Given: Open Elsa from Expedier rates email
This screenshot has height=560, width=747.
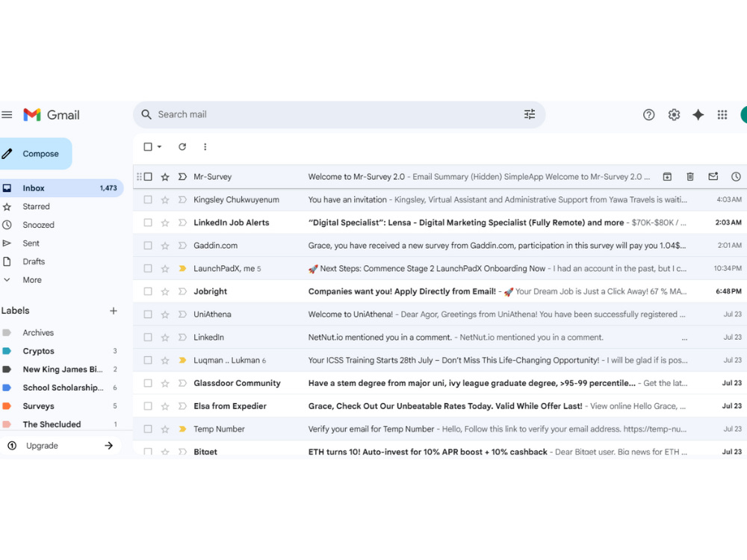Looking at the screenshot, I should (439, 406).
